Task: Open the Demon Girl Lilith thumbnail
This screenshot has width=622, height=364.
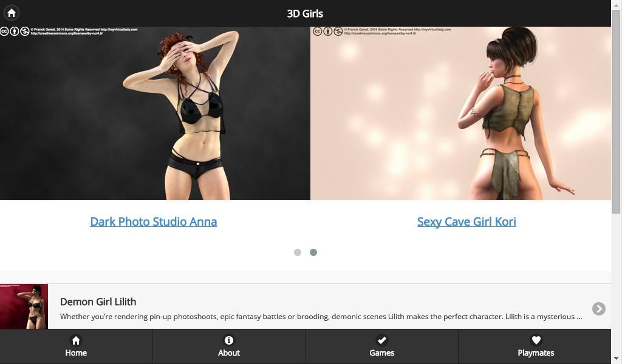Action: click(24, 306)
